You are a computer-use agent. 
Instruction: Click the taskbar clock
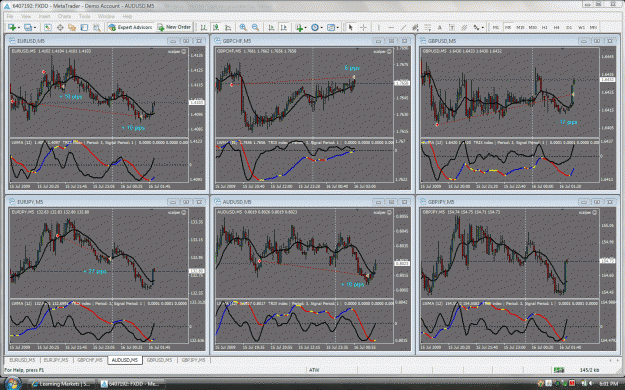click(x=610, y=384)
